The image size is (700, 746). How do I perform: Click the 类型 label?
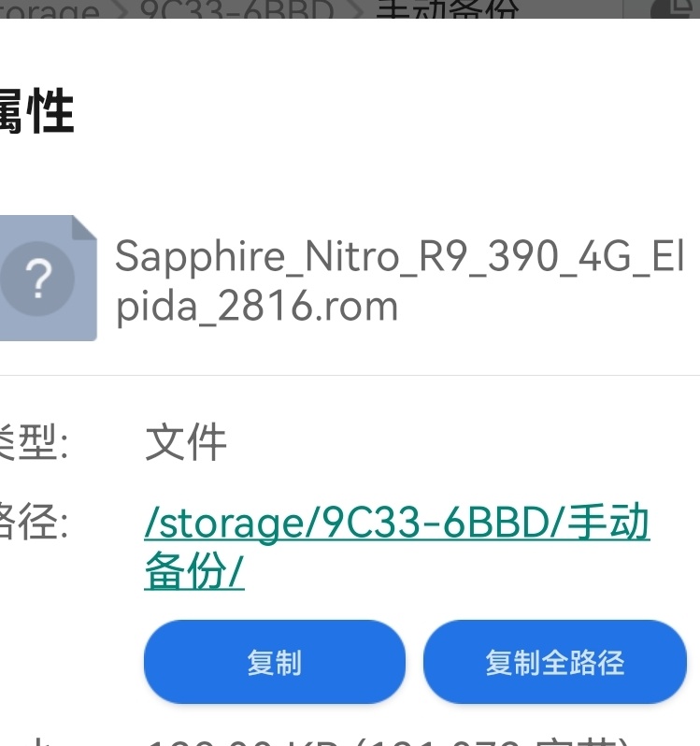[x=35, y=442]
